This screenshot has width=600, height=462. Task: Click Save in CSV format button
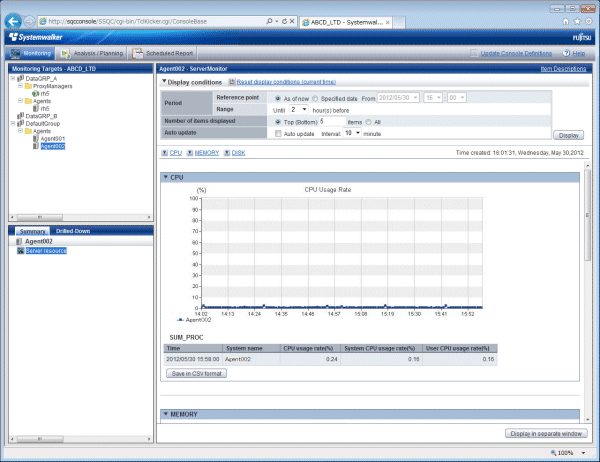point(196,373)
